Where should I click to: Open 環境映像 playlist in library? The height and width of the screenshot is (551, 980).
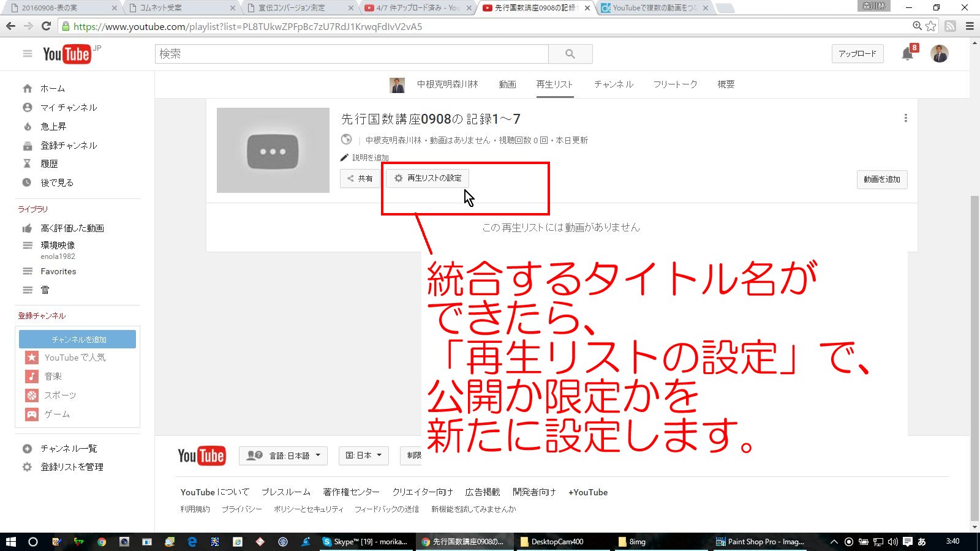[58, 246]
